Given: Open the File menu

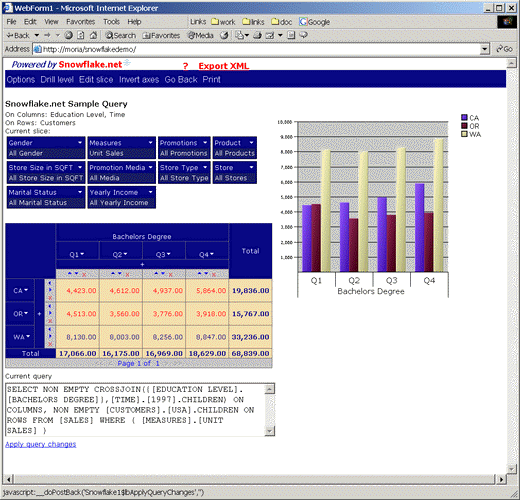Looking at the screenshot, I should tap(11, 22).
